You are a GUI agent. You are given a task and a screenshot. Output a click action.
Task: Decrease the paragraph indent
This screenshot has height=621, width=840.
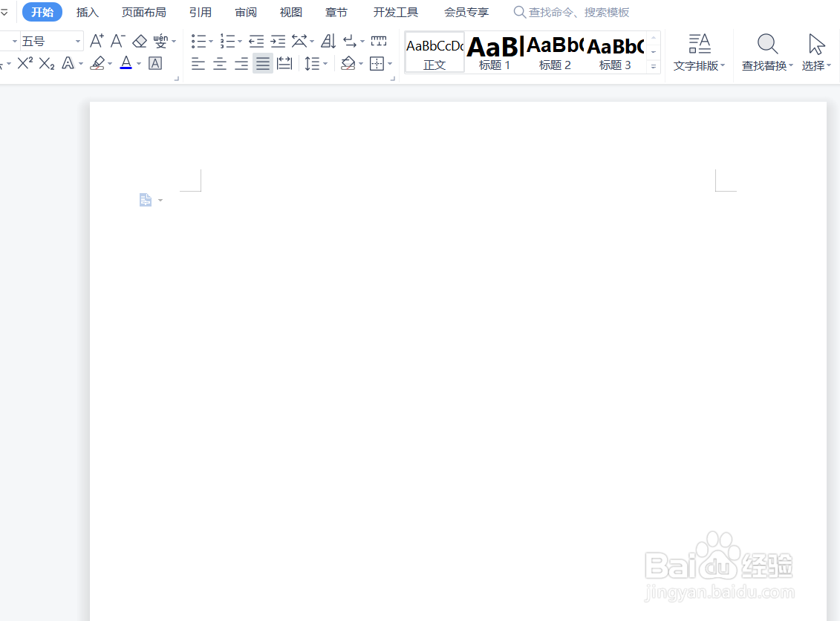(x=256, y=42)
